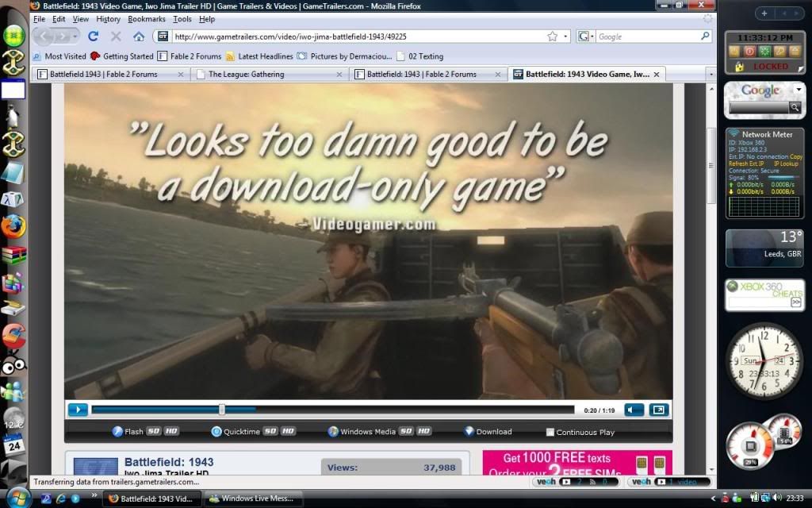Image resolution: width=812 pixels, height=508 pixels.
Task: Open the Tools menu
Action: click(182, 19)
